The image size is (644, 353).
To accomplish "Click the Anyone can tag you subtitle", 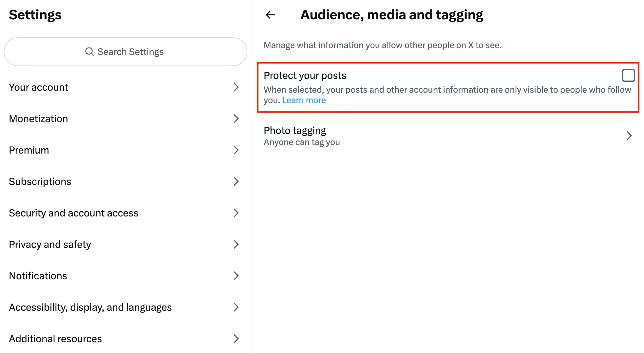I will pos(302,142).
